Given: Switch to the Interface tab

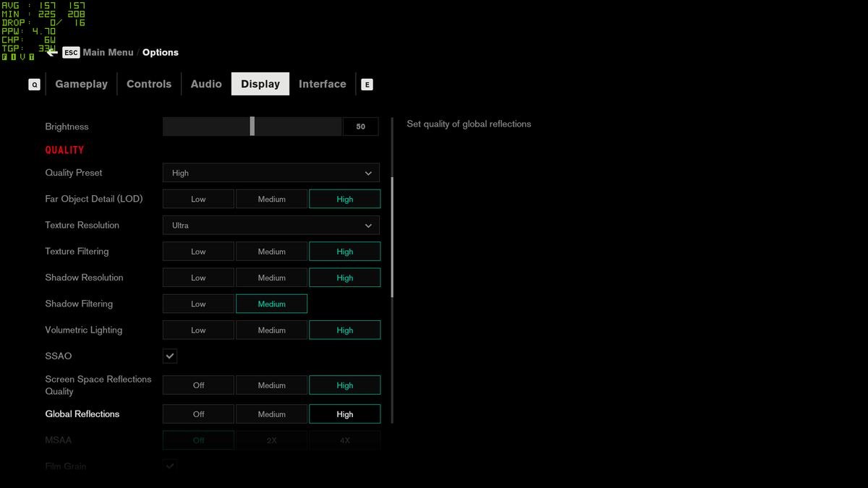Looking at the screenshot, I should click(x=323, y=84).
